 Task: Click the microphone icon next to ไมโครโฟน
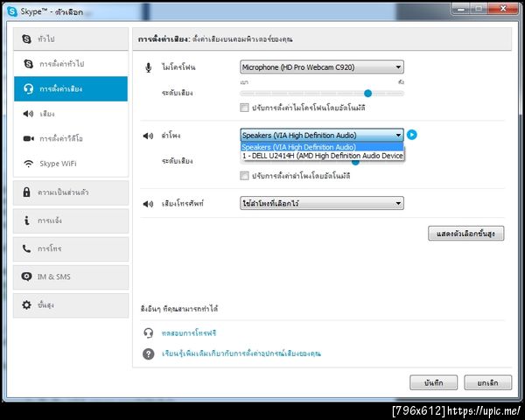[149, 67]
